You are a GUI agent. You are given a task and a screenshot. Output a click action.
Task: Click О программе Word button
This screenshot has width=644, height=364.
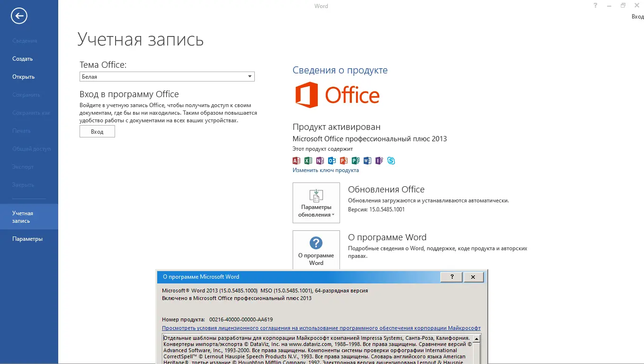[316, 249]
